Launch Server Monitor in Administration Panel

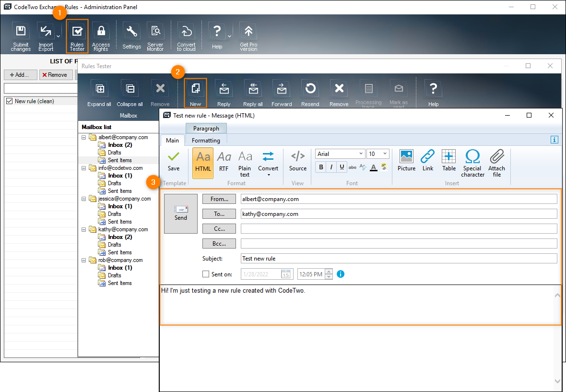click(x=155, y=36)
